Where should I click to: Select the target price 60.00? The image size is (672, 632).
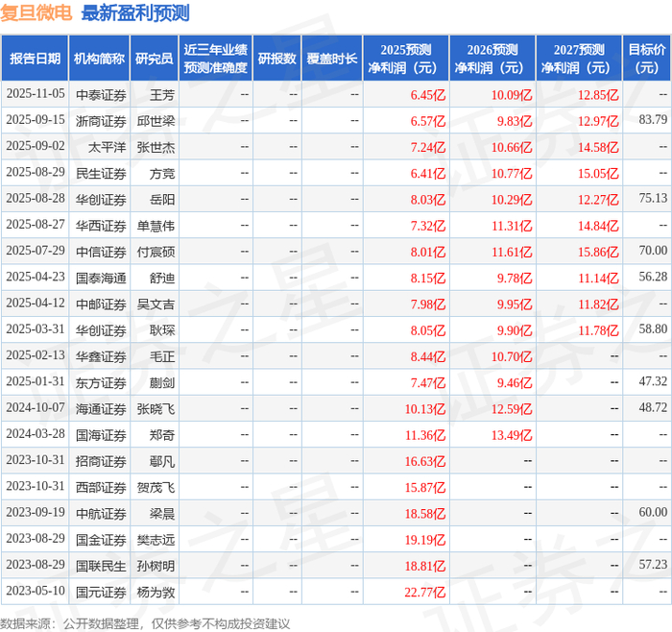653,512
